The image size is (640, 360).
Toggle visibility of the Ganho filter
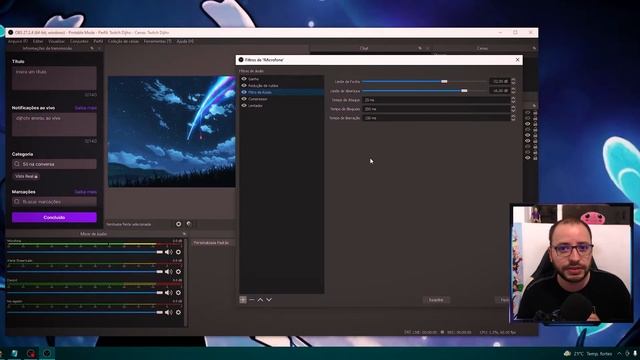tap(244, 79)
